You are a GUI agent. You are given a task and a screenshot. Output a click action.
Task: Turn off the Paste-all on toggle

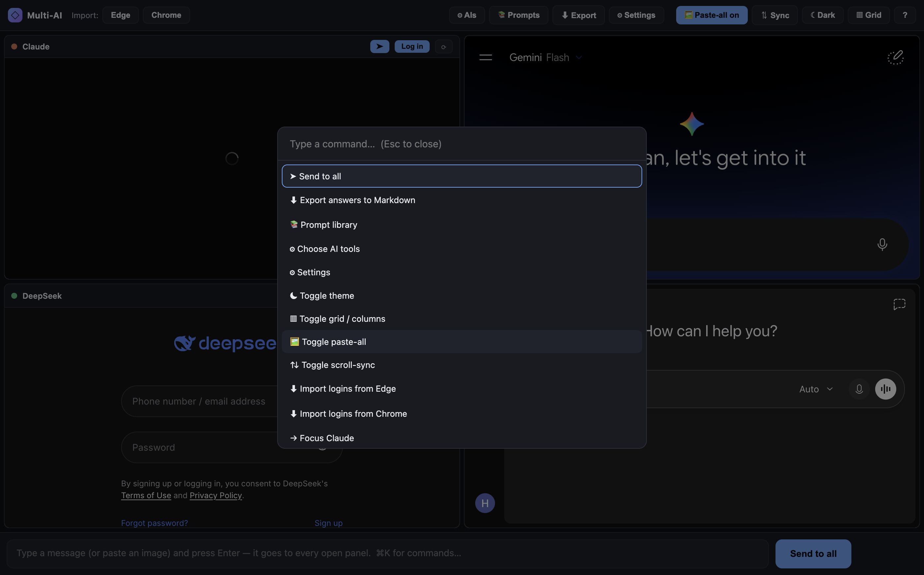711,15
